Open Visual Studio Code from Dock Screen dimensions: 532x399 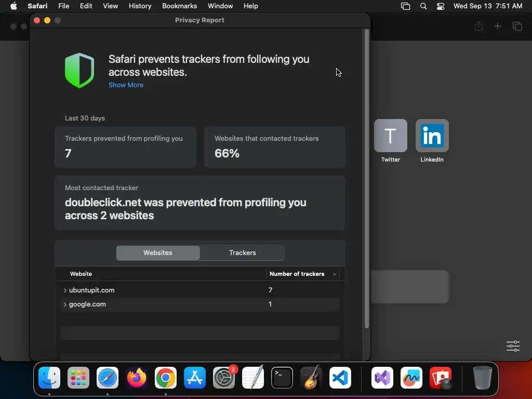(340, 378)
